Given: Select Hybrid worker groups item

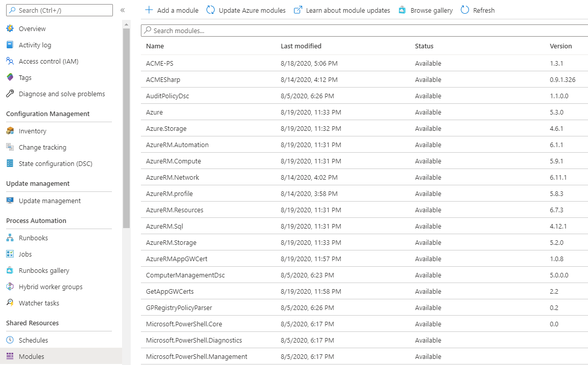Looking at the screenshot, I should pos(51,287).
